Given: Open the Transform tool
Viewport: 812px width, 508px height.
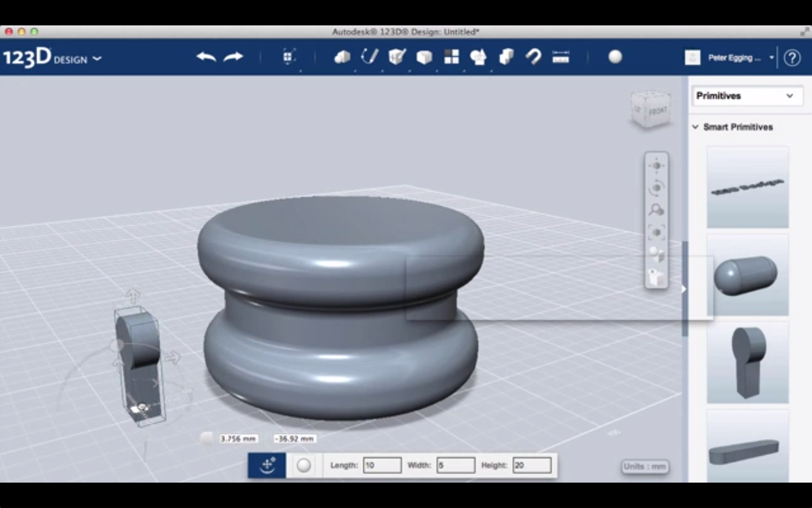Looking at the screenshot, I should pos(289,56).
